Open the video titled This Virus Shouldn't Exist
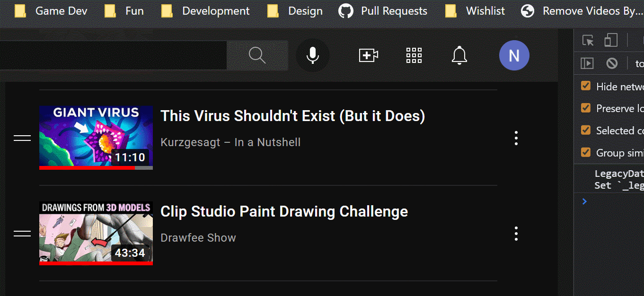The width and height of the screenshot is (644, 296). click(292, 115)
